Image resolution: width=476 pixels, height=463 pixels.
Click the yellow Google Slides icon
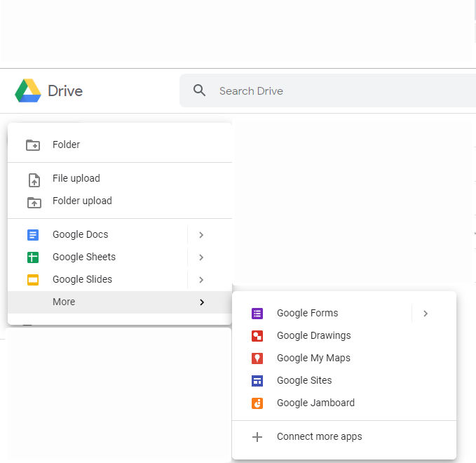click(33, 280)
